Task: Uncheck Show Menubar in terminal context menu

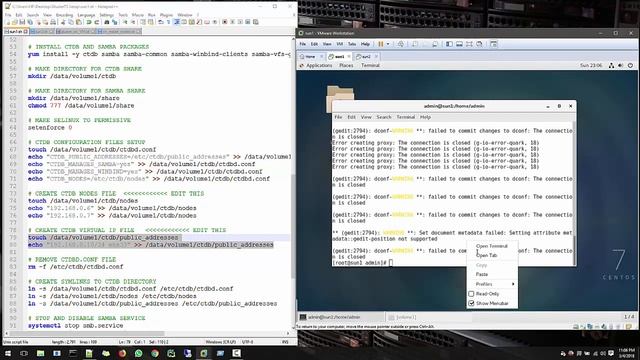Action: [x=471, y=303]
